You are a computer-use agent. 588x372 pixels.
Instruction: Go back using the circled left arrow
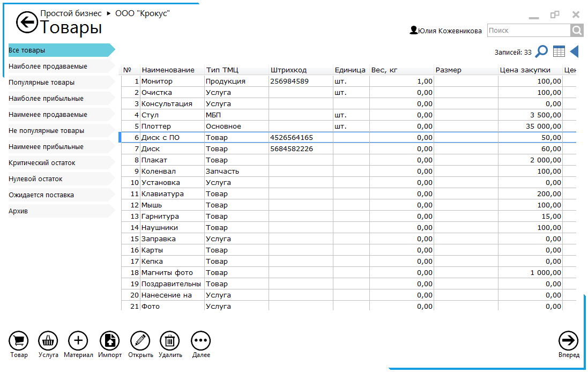tap(27, 23)
